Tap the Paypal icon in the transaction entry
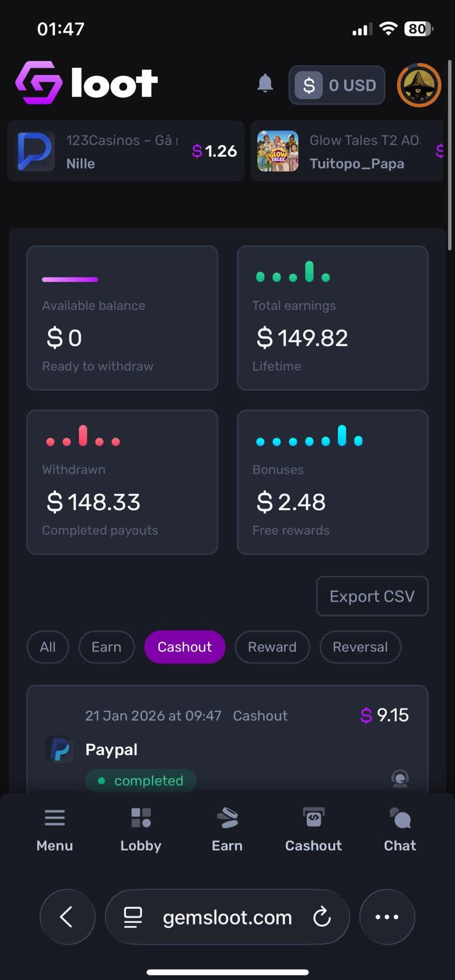 pos(59,749)
